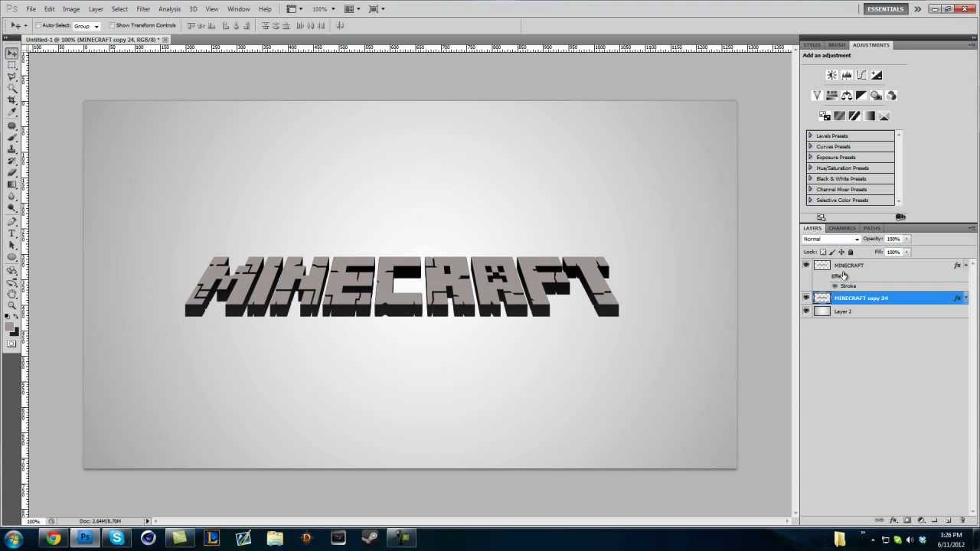Viewport: 980px width, 551px height.
Task: Expand Exposure Presets
Action: click(x=810, y=158)
